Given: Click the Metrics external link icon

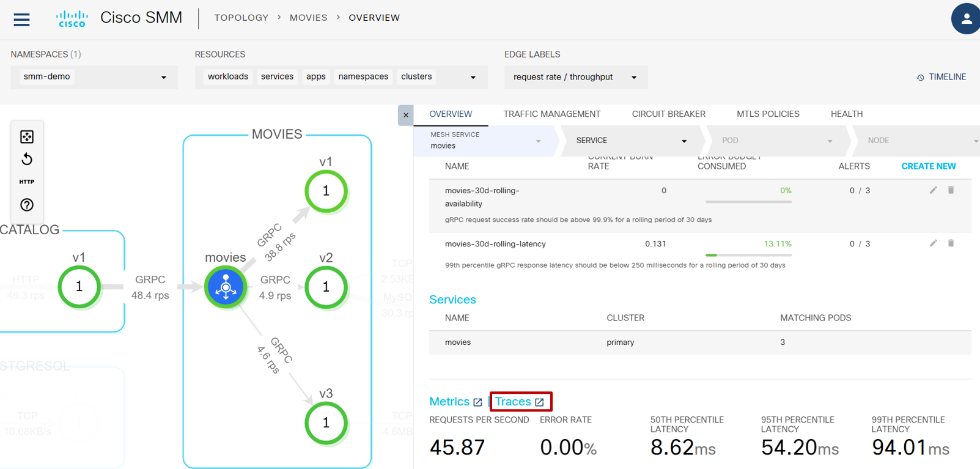Looking at the screenshot, I should 477,402.
